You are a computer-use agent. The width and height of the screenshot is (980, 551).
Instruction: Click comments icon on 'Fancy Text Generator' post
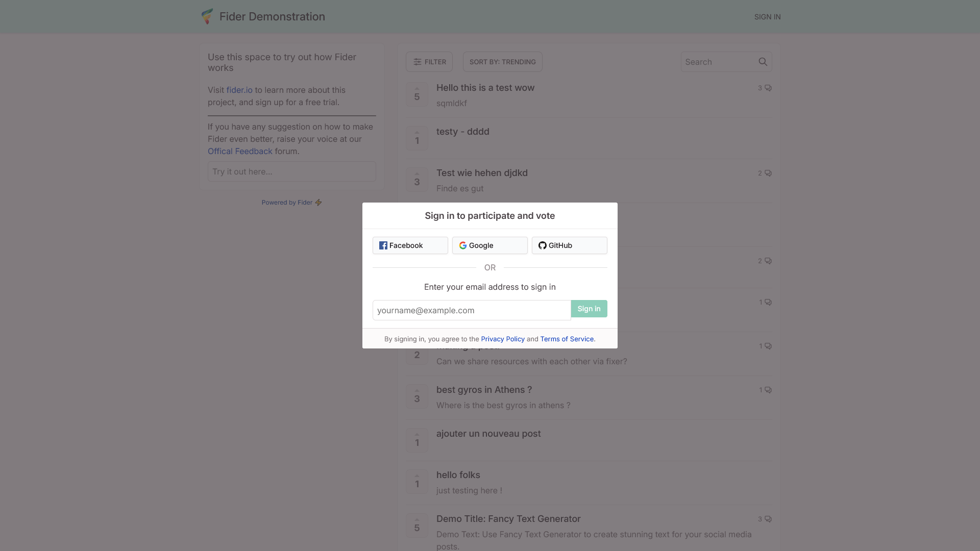768,519
